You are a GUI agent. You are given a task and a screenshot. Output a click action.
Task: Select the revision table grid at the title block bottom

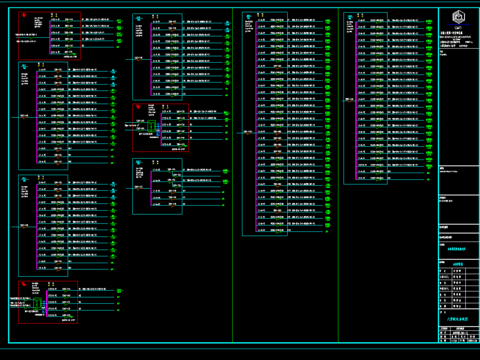459,334
